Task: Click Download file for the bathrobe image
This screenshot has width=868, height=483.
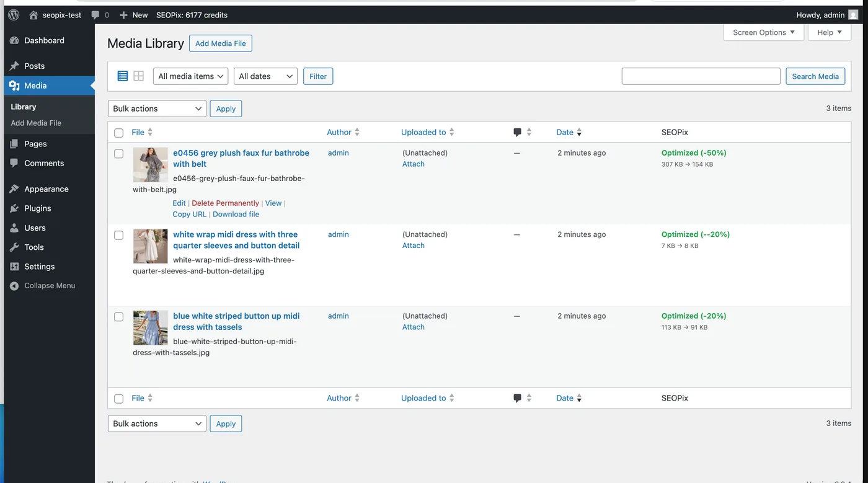Action: point(236,214)
